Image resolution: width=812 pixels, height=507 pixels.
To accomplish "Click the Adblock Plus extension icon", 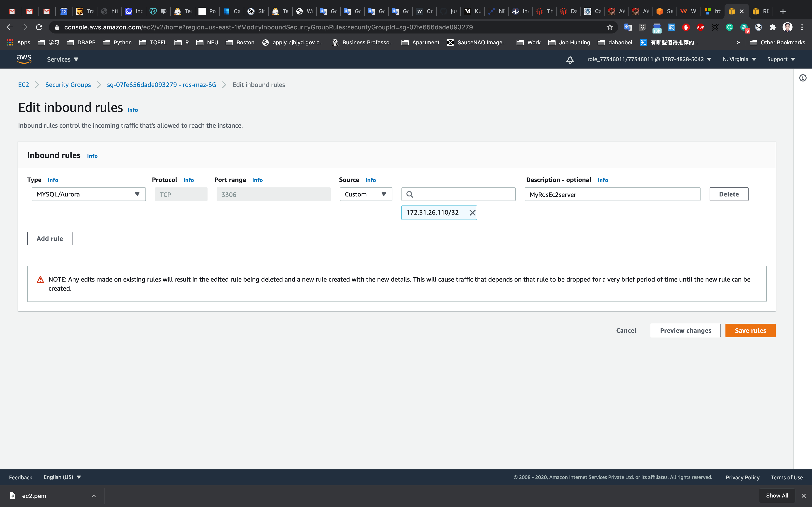I will [700, 27].
